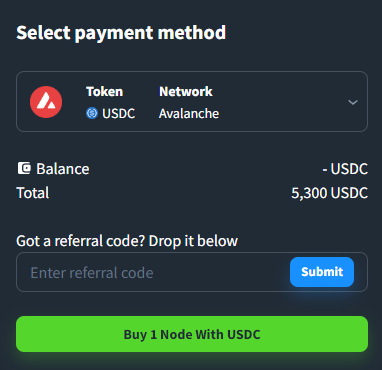The width and height of the screenshot is (382, 370).
Task: Click the Token column label
Action: coord(104,91)
